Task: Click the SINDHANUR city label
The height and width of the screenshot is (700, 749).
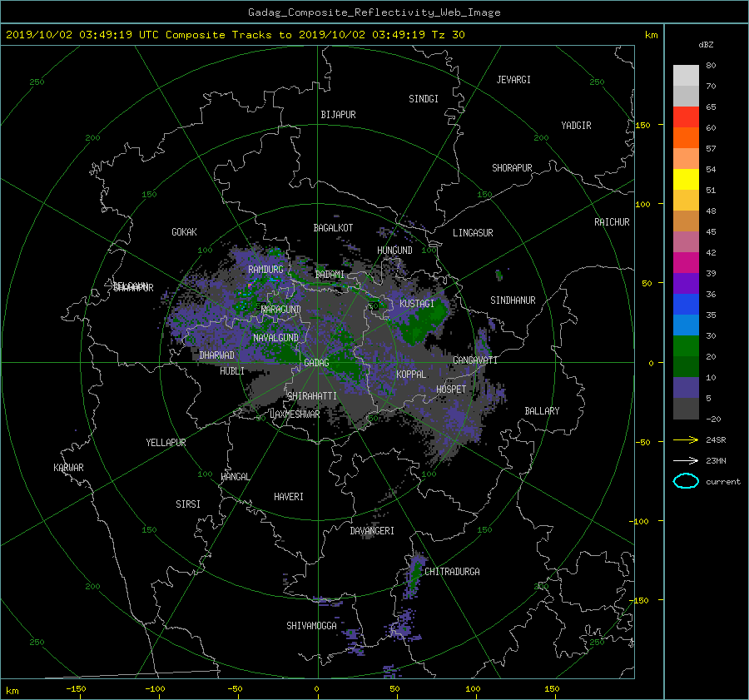Action: tap(513, 300)
